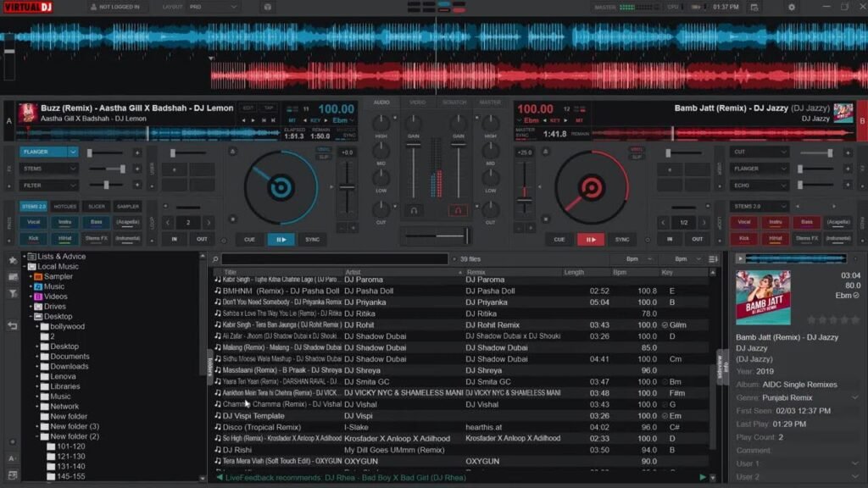Click the Videos folder icon in tree
The image size is (868, 488).
tap(38, 297)
